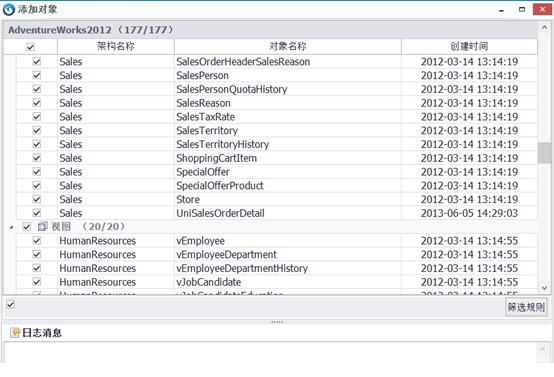Toggle the UniSalesOrderDetail checkbox

[x=37, y=213]
